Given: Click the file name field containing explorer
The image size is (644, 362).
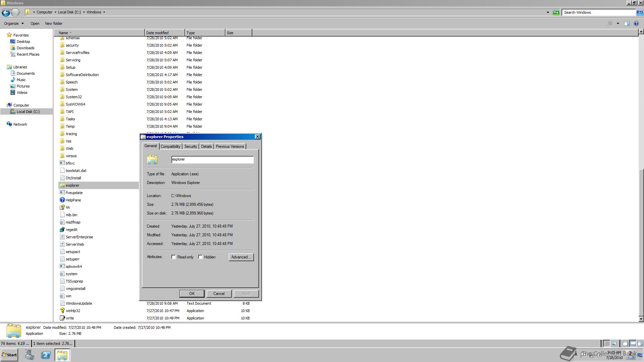Looking at the screenshot, I should [x=212, y=160].
